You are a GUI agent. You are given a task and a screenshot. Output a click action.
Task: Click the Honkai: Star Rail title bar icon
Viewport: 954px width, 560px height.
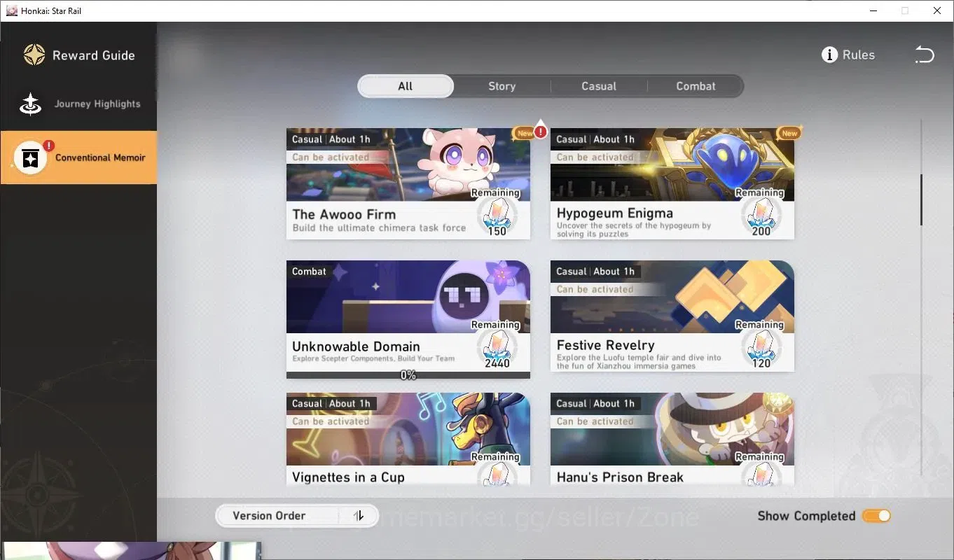coord(11,10)
